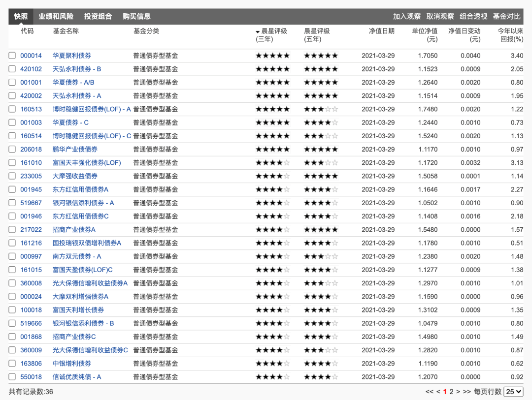532x400 pixels.
Task: Go to page 2 of results
Action: coord(451,392)
